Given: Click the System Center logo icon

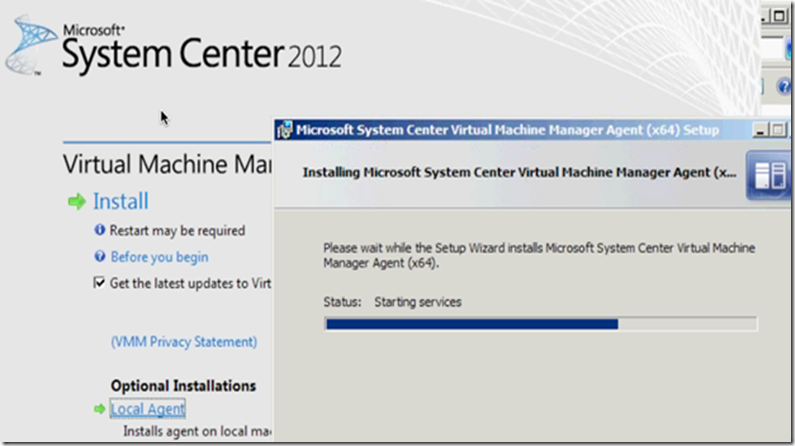Looking at the screenshot, I should point(30,47).
